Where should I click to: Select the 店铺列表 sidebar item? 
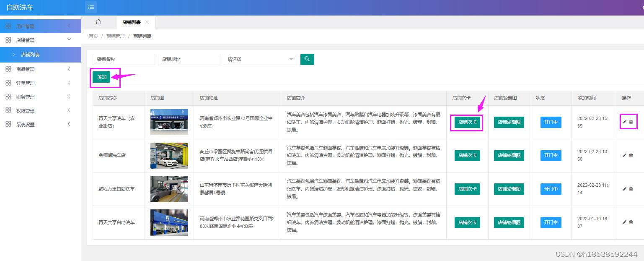click(41, 55)
